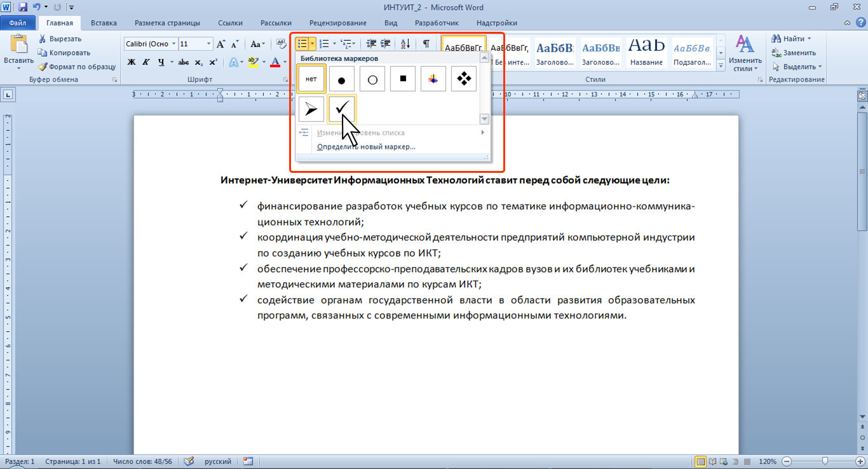Choose the filled round bullet marker
This screenshot has width=868, height=469.
tap(342, 79)
